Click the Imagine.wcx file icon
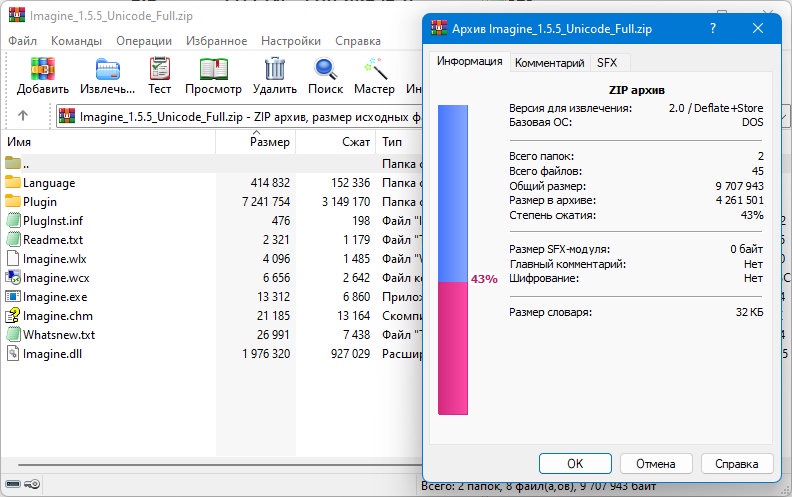The width and height of the screenshot is (792, 497). coord(13,277)
